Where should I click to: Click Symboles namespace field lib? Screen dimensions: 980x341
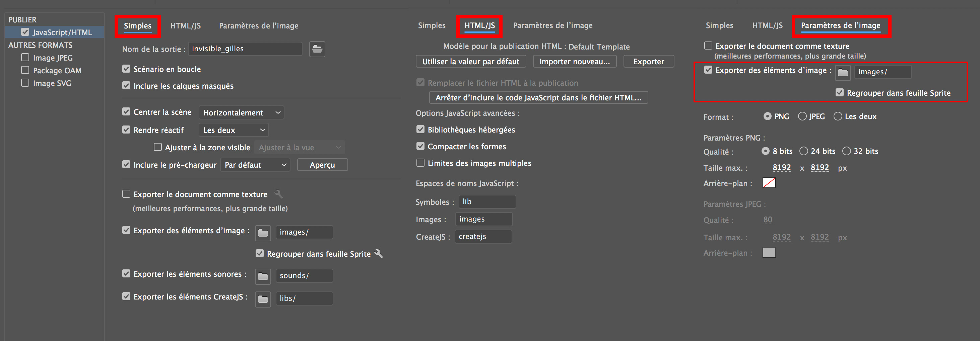487,202
